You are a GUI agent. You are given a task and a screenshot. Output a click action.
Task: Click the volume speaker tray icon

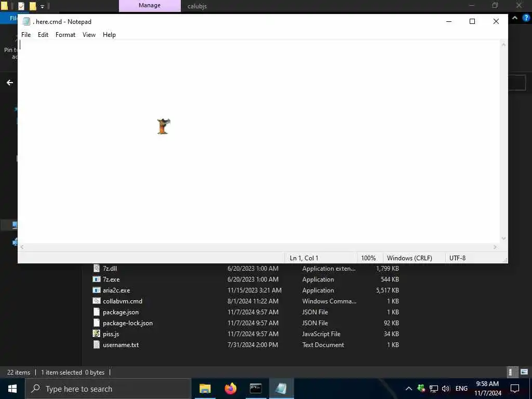445,389
